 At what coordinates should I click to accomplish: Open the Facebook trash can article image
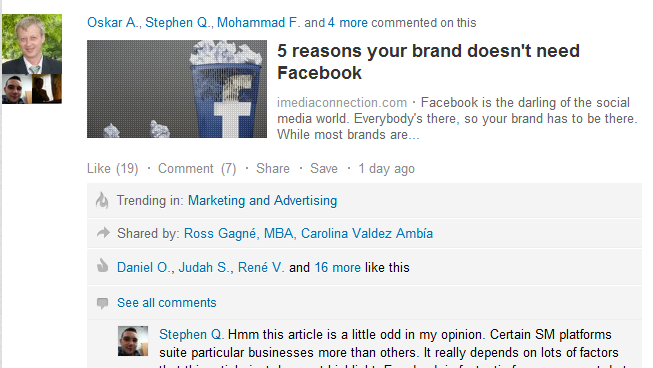pos(177,89)
